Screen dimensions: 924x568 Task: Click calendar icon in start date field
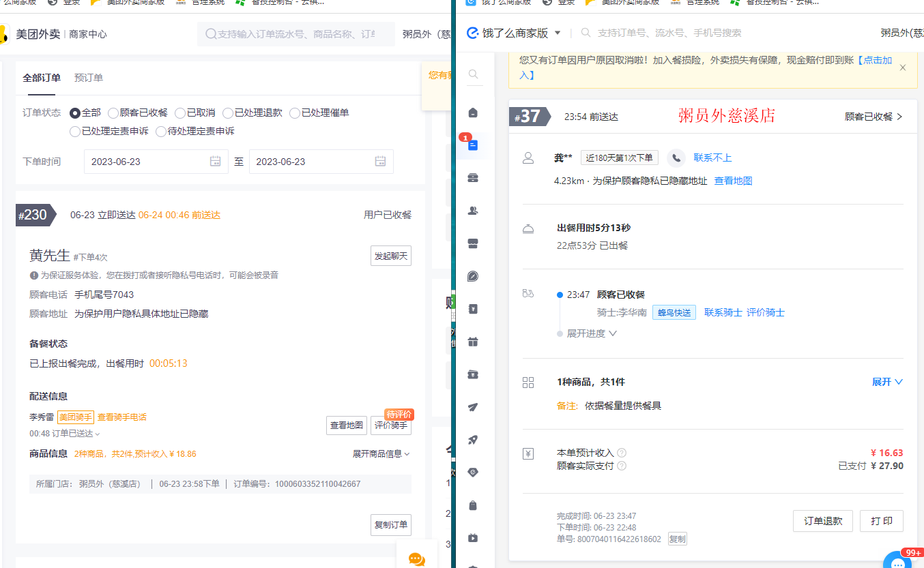(216, 162)
